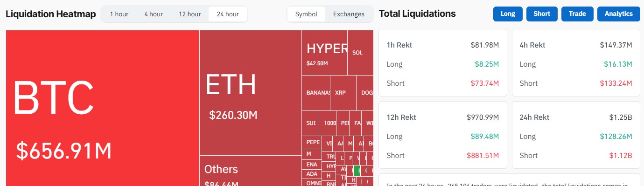Click the 4h Rekt label
The height and width of the screenshot is (186, 644).
click(x=532, y=45)
